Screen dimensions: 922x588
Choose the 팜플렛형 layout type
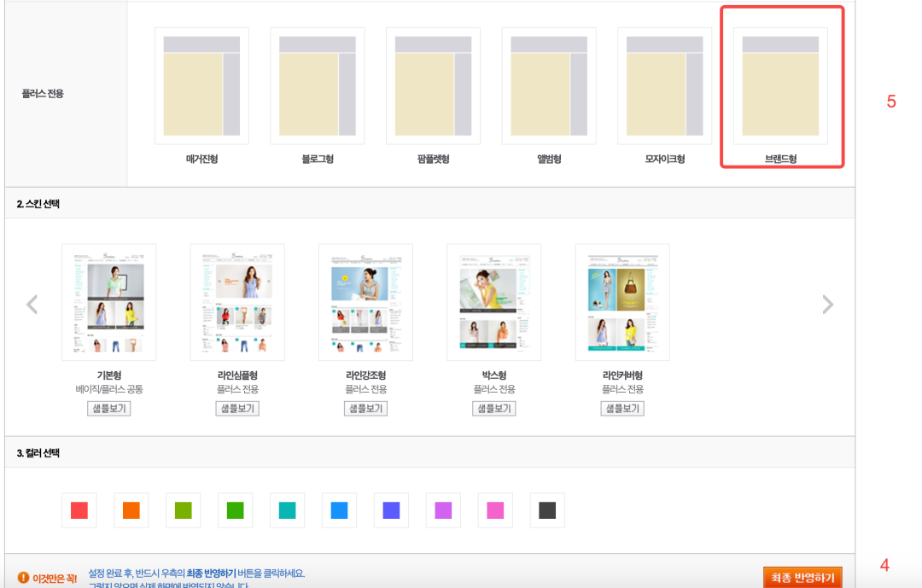tap(433, 85)
